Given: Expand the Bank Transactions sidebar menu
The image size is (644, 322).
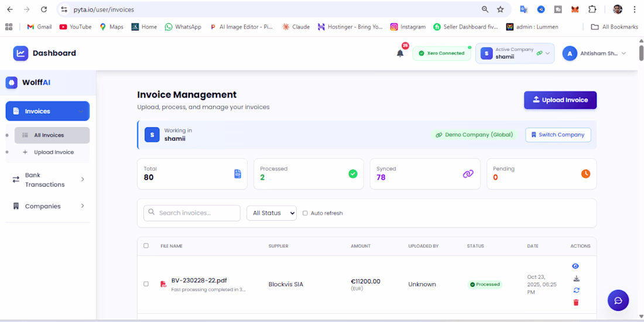Looking at the screenshot, I should [47, 180].
